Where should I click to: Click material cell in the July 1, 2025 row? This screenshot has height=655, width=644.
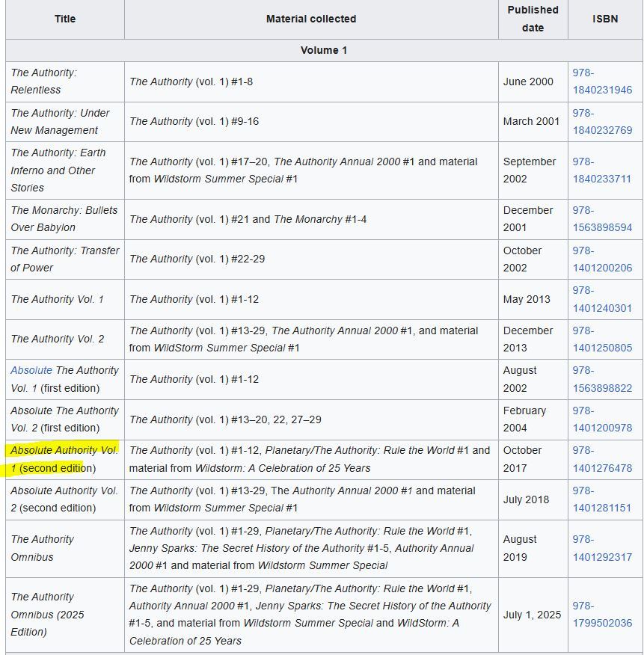click(x=310, y=615)
